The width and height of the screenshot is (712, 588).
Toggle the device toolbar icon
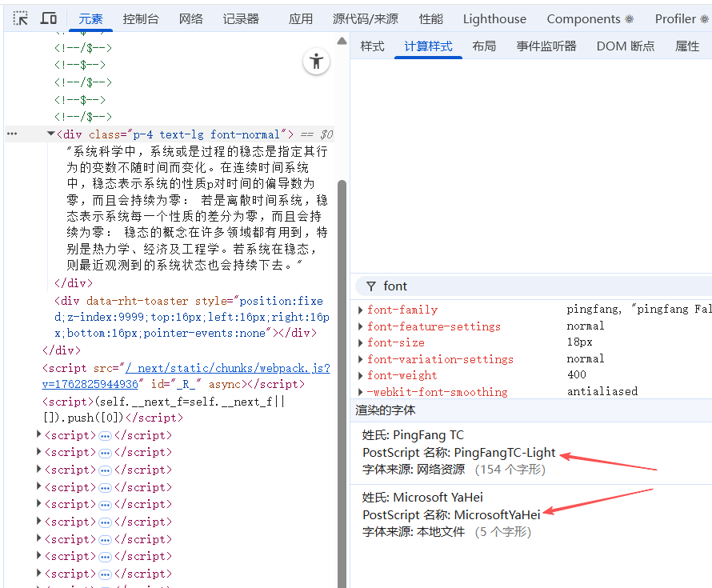click(49, 18)
